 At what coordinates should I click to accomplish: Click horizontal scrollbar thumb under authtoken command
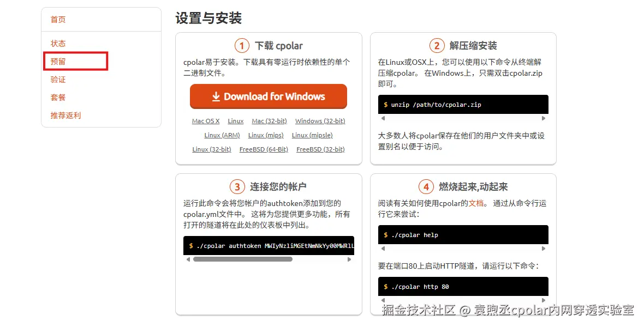243,259
